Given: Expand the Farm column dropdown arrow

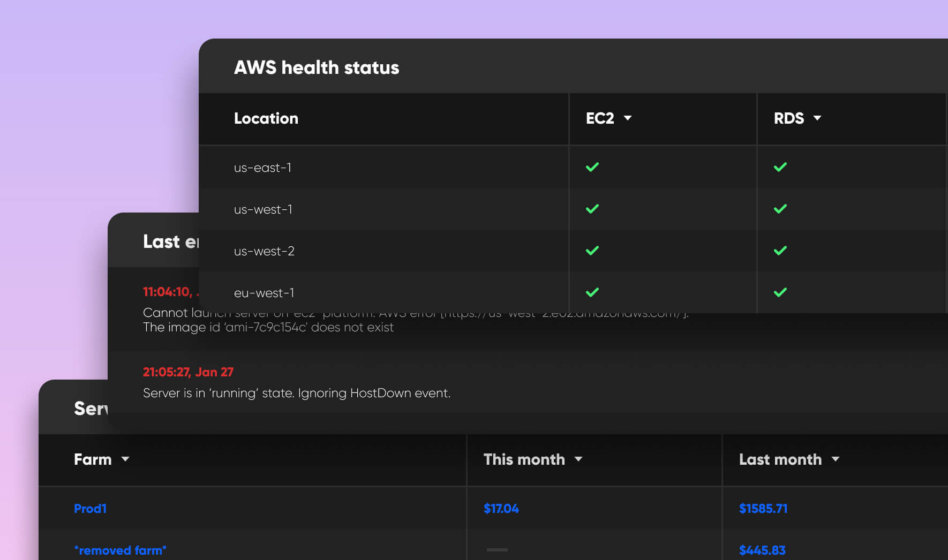Looking at the screenshot, I should [x=125, y=459].
